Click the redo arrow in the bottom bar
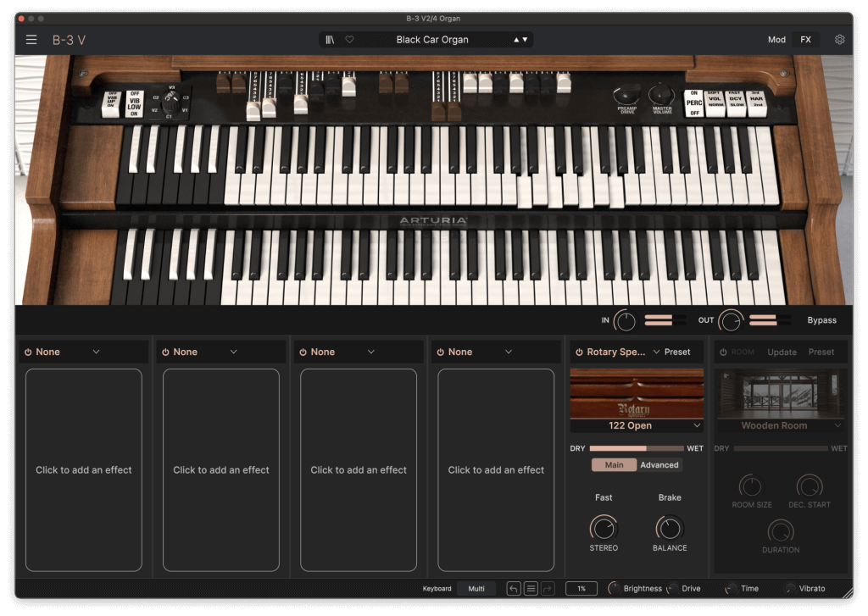868x616 pixels. pos(546,588)
